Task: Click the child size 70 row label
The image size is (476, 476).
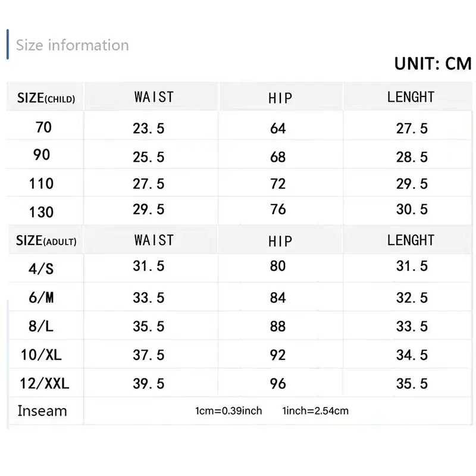Action: click(43, 127)
